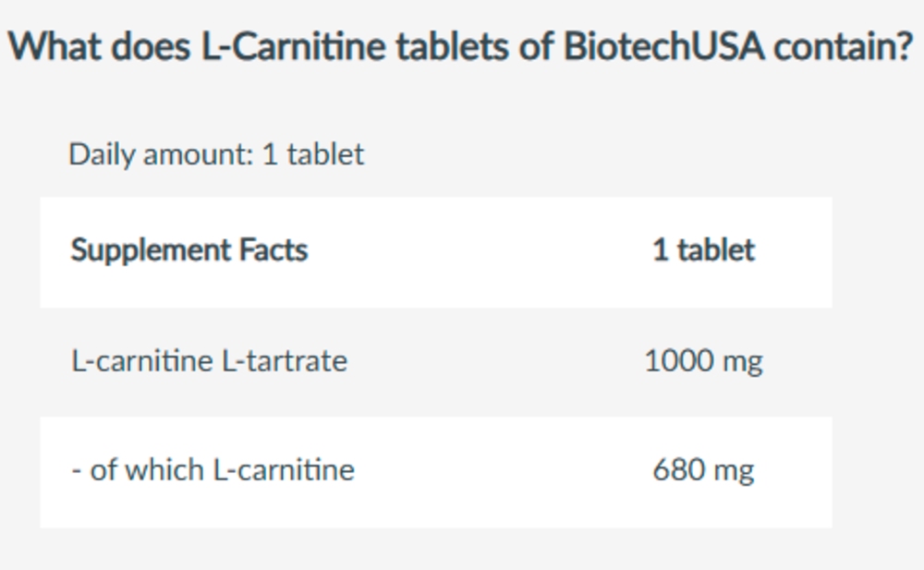Click the word What starting the heading
This screenshot has height=570, width=924.
click(55, 46)
